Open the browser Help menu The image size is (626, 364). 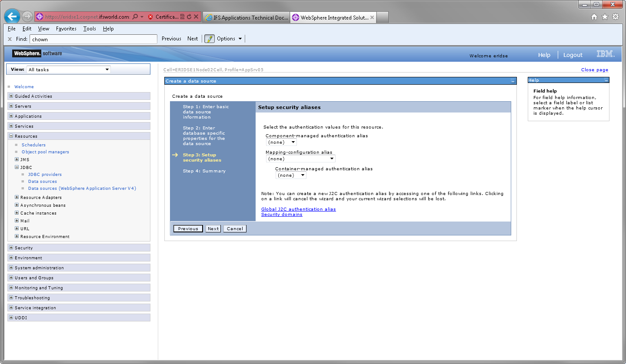(x=108, y=29)
